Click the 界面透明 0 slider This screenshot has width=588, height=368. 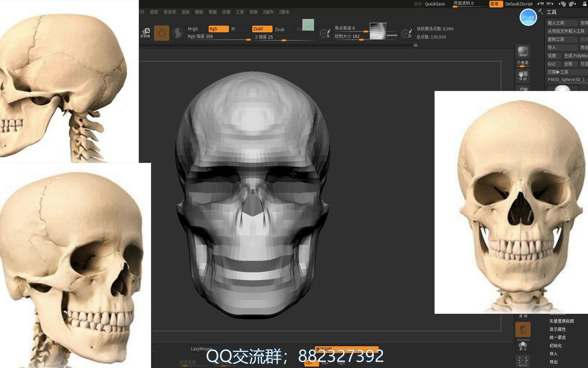tap(470, 4)
